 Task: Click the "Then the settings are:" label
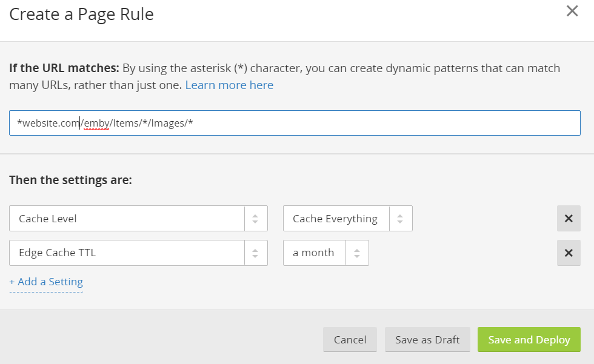point(70,180)
